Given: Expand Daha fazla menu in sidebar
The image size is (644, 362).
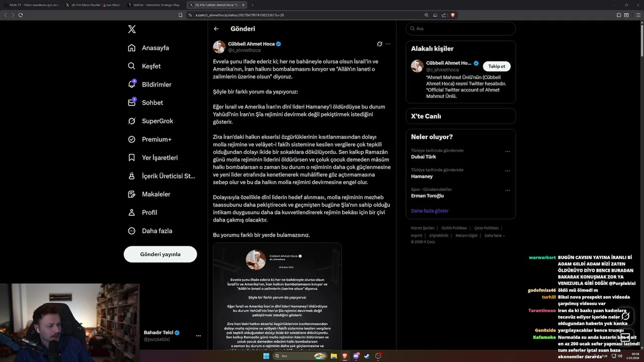Looking at the screenshot, I should click(x=150, y=231).
